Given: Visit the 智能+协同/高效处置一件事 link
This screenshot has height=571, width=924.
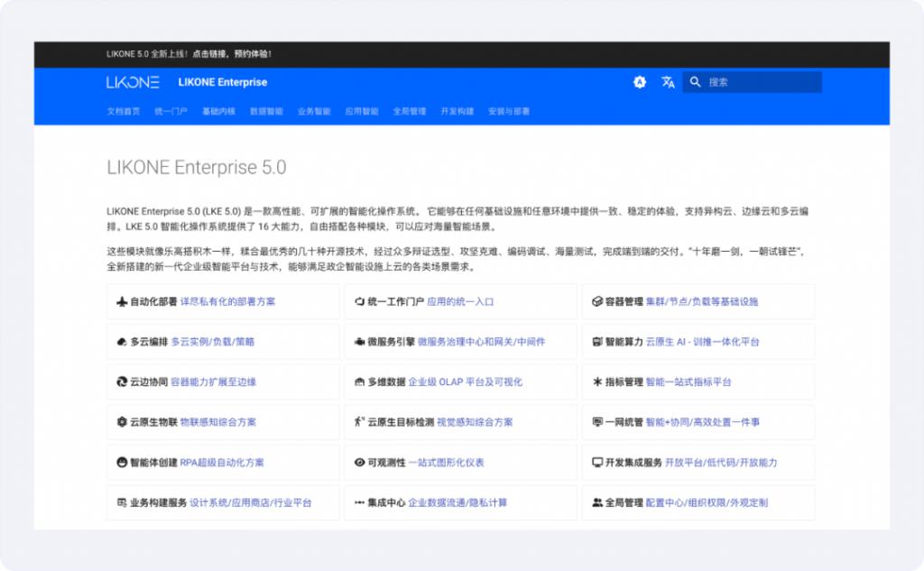Looking at the screenshot, I should [x=702, y=422].
